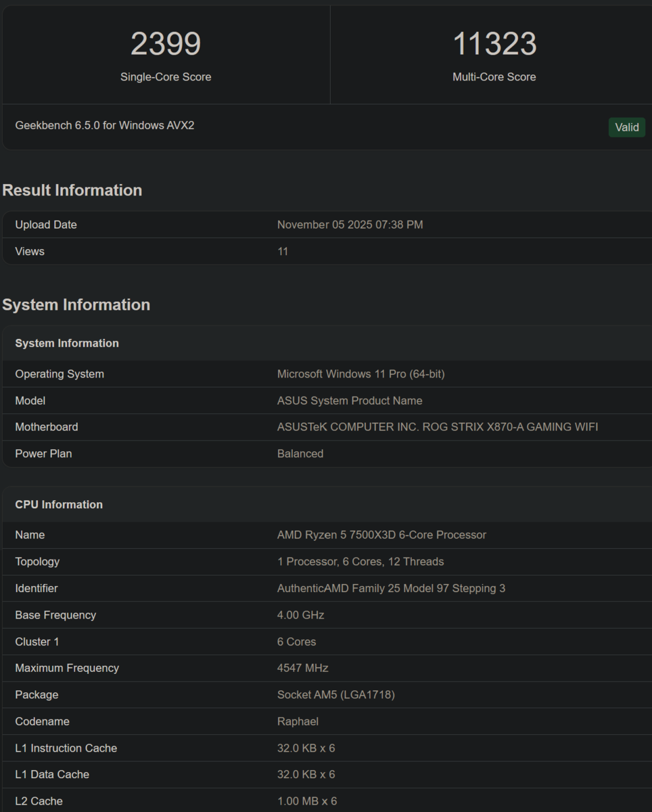Click the CPU Information table header
The height and width of the screenshot is (812, 652).
point(59,504)
